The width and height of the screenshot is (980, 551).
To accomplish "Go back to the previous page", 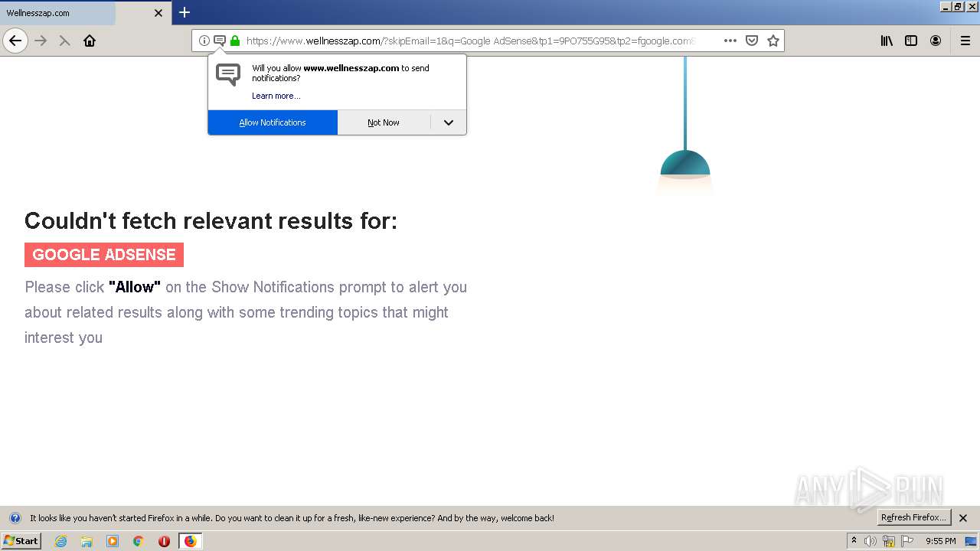I will pyautogui.click(x=15, y=41).
